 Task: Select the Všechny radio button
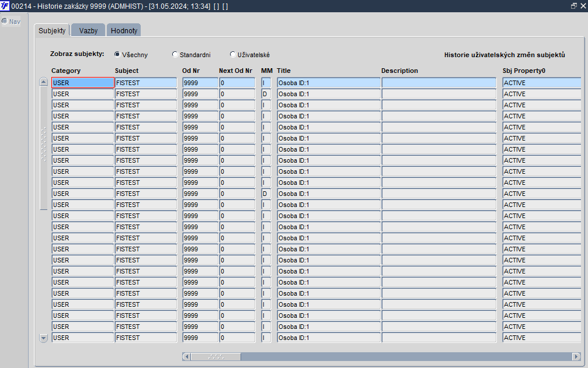click(x=117, y=54)
